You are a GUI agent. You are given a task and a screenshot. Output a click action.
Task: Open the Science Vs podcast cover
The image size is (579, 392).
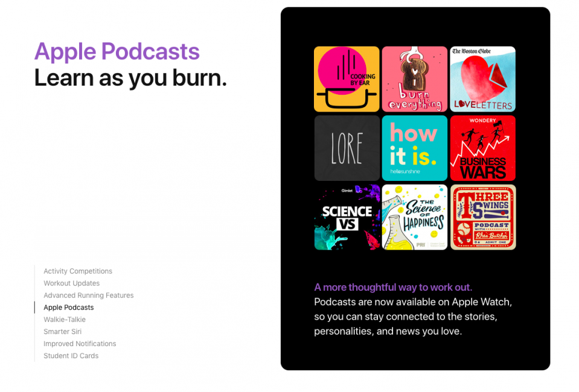[x=347, y=217]
